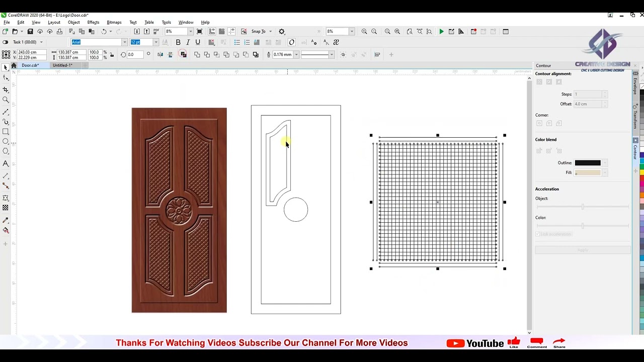Click the Zoom in magnifier icon

pyautogui.click(x=364, y=32)
